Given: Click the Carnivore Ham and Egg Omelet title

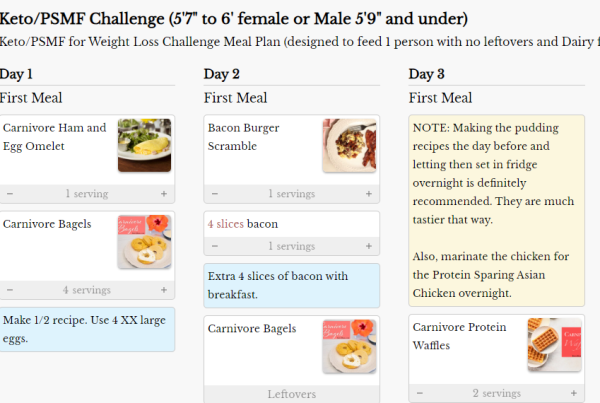Looking at the screenshot, I should [54, 137].
